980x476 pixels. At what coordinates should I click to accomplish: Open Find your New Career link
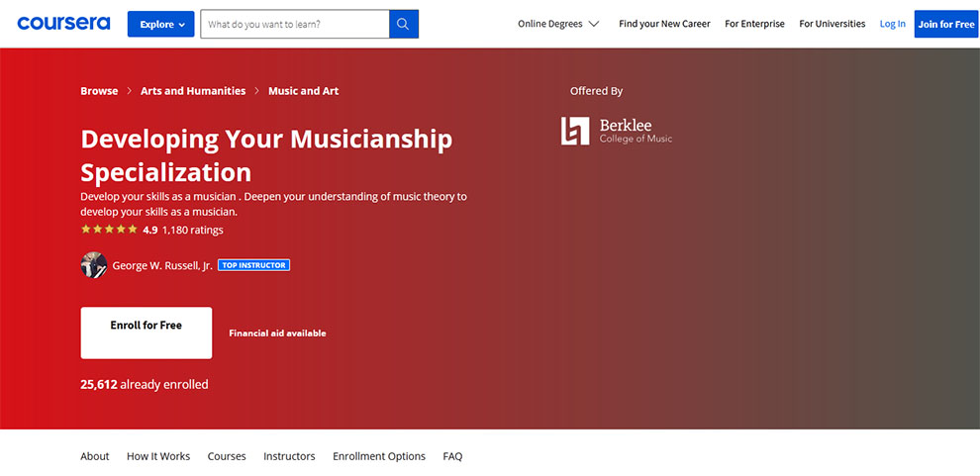664,24
